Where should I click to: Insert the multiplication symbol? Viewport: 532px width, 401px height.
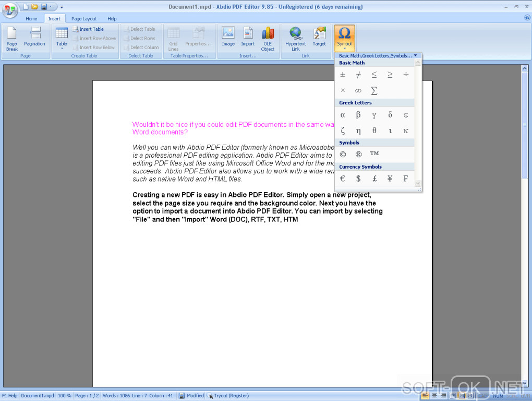pyautogui.click(x=343, y=91)
